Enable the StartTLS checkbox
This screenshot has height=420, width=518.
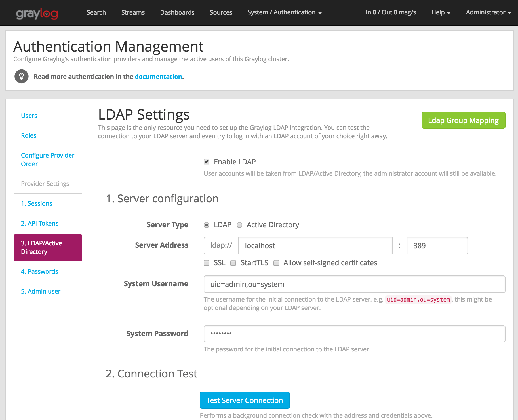click(x=233, y=263)
